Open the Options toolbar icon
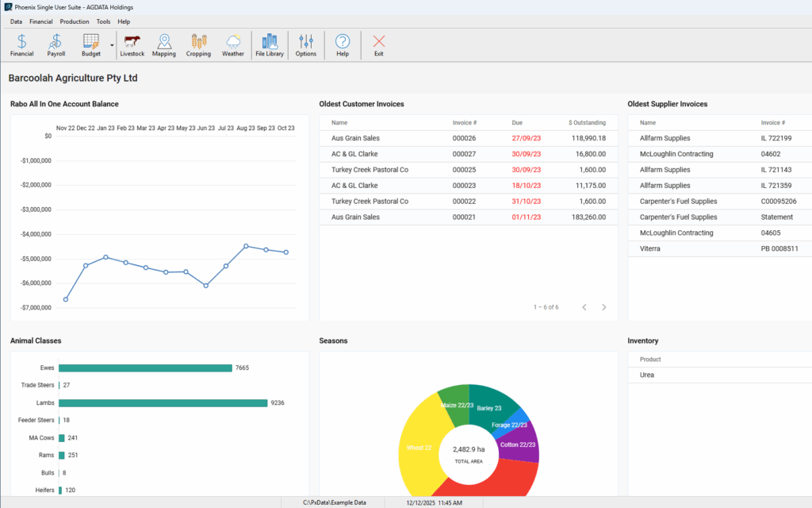Screen dimensions: 812x508 [x=306, y=45]
